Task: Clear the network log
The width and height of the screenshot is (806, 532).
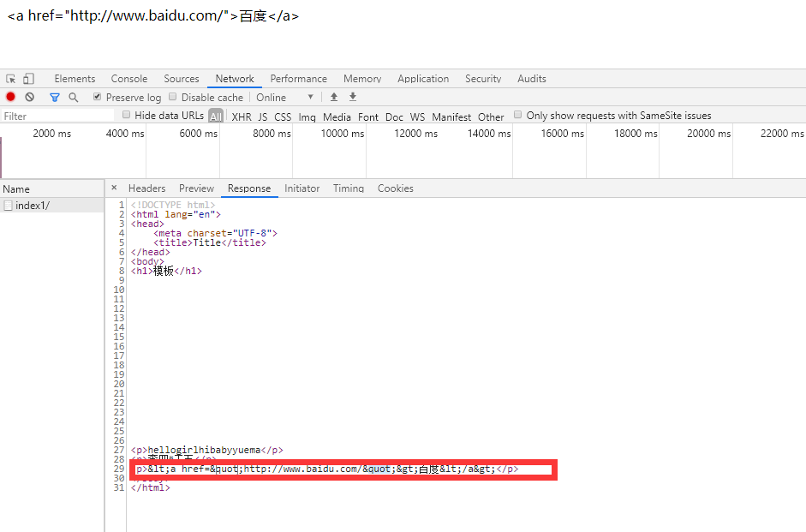Action: pos(30,97)
